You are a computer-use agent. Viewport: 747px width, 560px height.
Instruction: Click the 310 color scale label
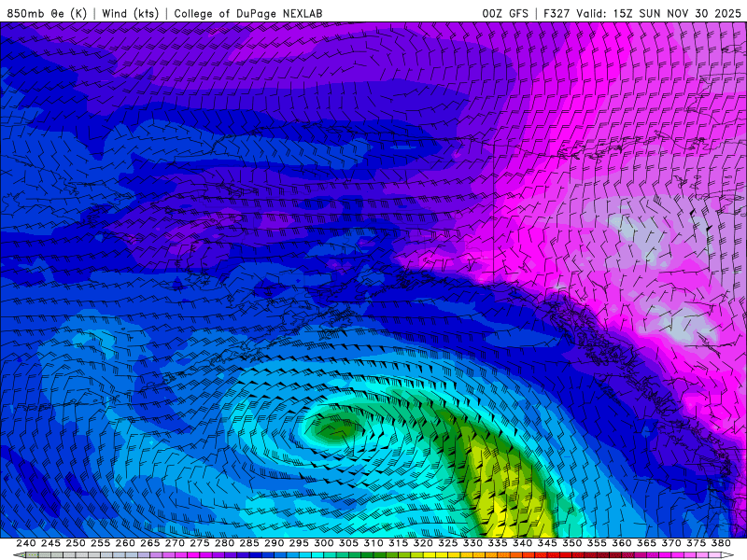click(373, 543)
